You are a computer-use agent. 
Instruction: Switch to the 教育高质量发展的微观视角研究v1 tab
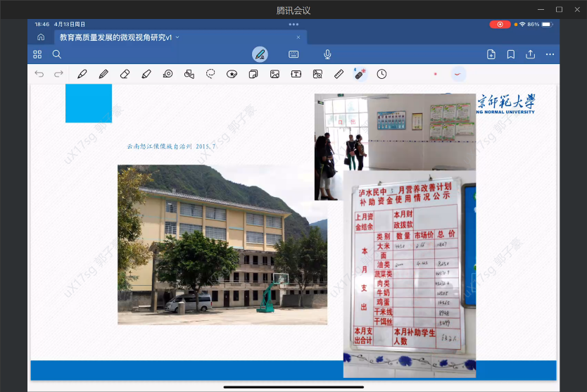click(116, 37)
